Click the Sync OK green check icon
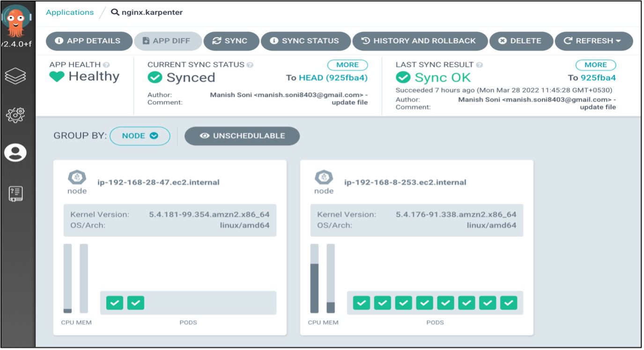 [403, 78]
